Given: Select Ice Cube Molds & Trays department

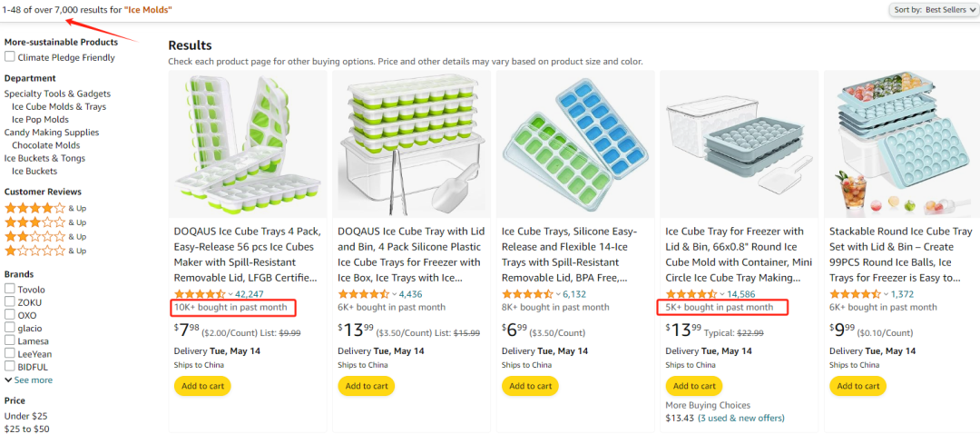Looking at the screenshot, I should tap(59, 106).
